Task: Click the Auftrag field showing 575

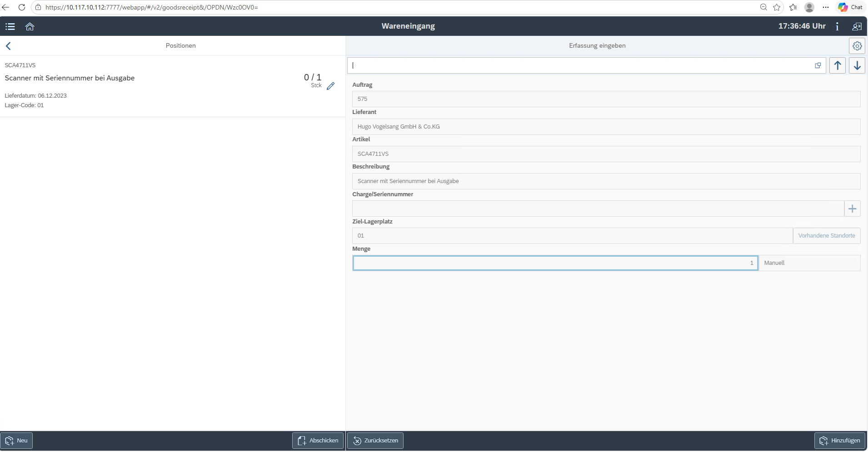Action: coord(606,99)
